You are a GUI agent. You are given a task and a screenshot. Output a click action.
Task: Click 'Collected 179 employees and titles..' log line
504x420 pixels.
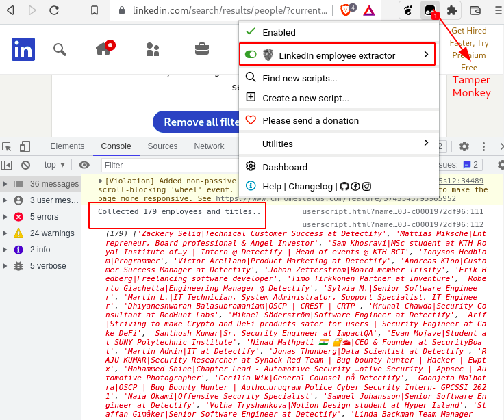coord(179,211)
